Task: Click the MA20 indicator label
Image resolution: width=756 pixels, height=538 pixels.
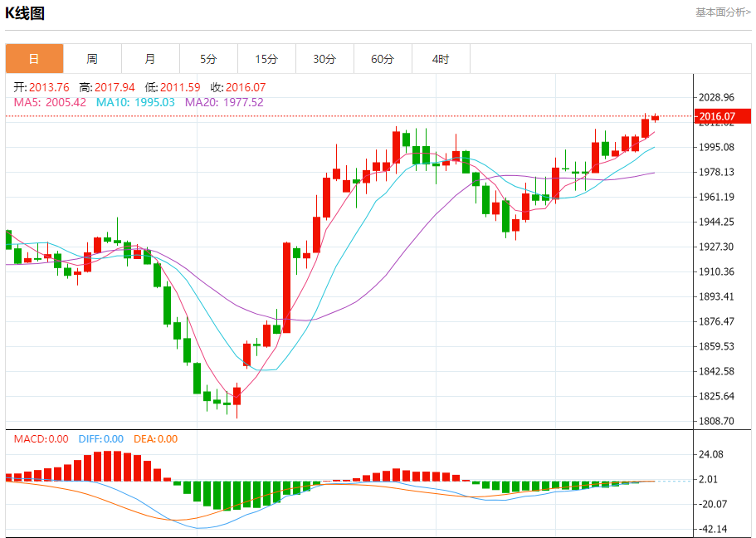Action: pos(224,102)
